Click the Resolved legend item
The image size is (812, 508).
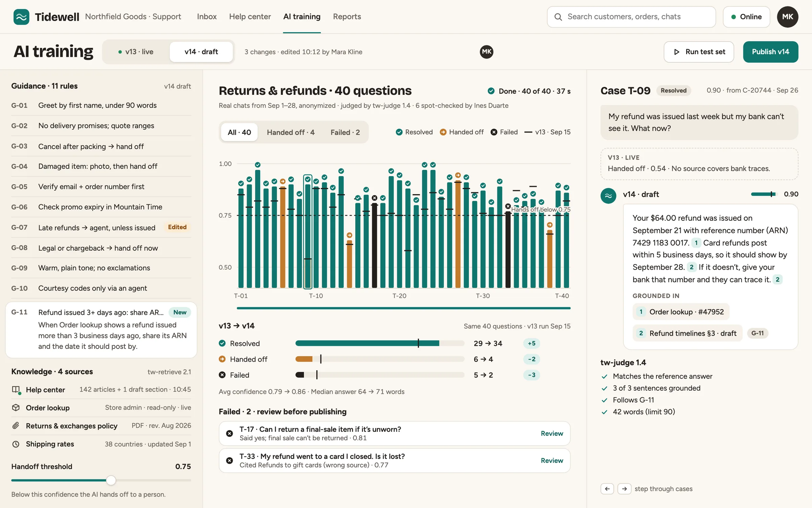414,132
